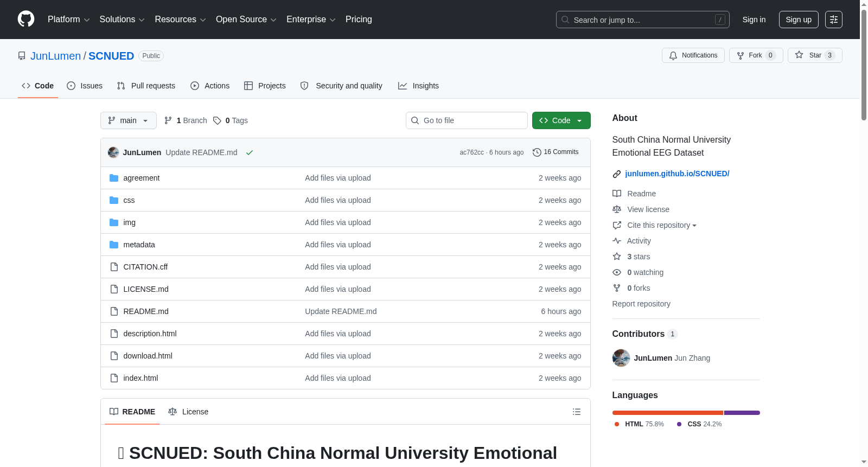The height and width of the screenshot is (467, 868).
Task: Click the link icon beside the website URL
Action: pos(617,174)
